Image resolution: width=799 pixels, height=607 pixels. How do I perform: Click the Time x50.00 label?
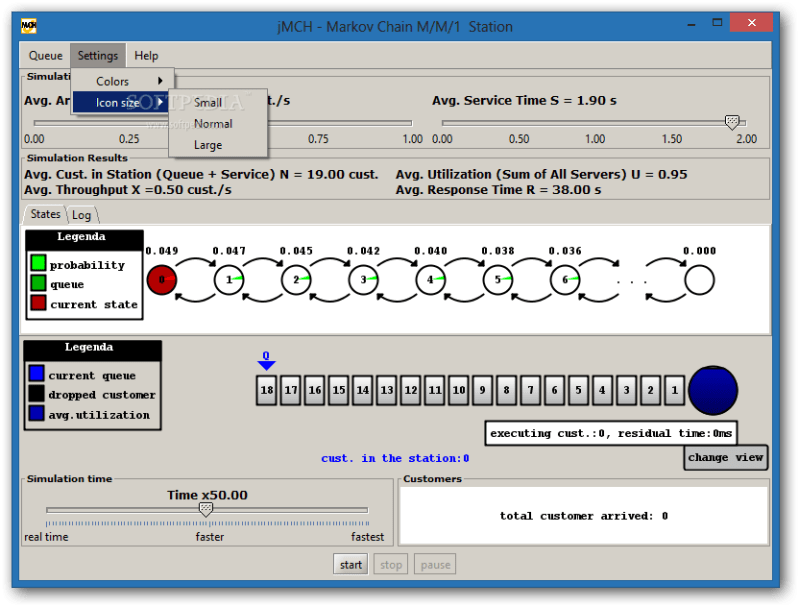207,495
